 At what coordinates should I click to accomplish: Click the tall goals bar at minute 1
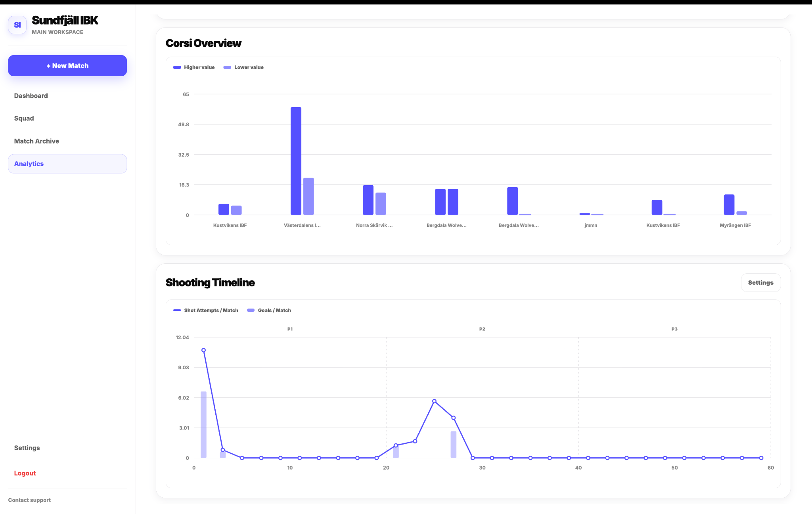[x=203, y=425]
